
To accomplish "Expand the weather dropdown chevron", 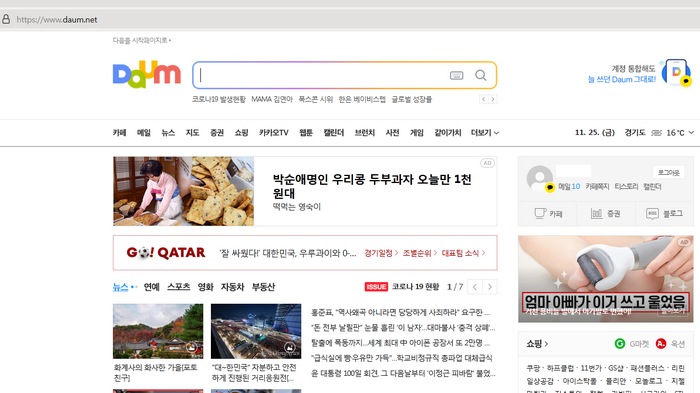I will tap(691, 133).
